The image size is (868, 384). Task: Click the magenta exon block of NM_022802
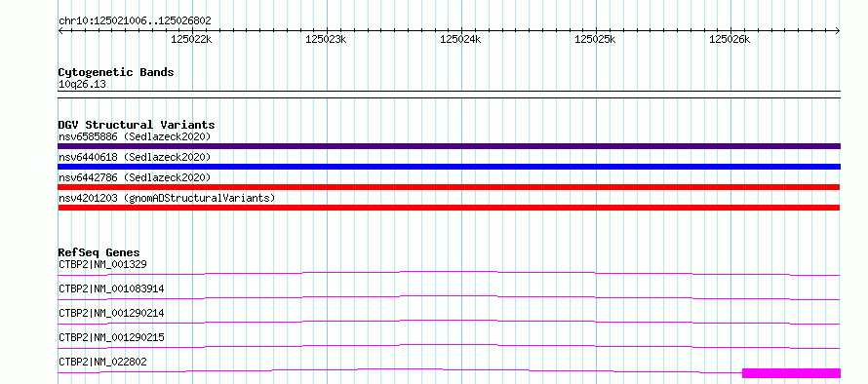pos(791,373)
